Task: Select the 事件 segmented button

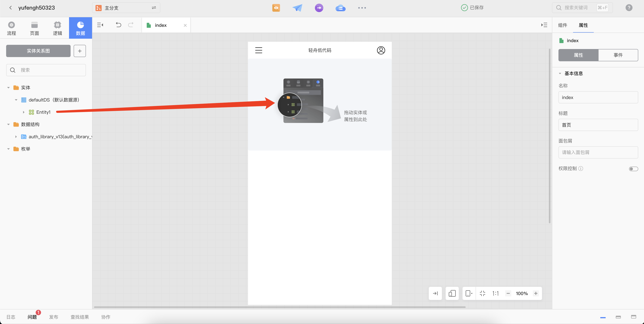Action: click(x=618, y=55)
